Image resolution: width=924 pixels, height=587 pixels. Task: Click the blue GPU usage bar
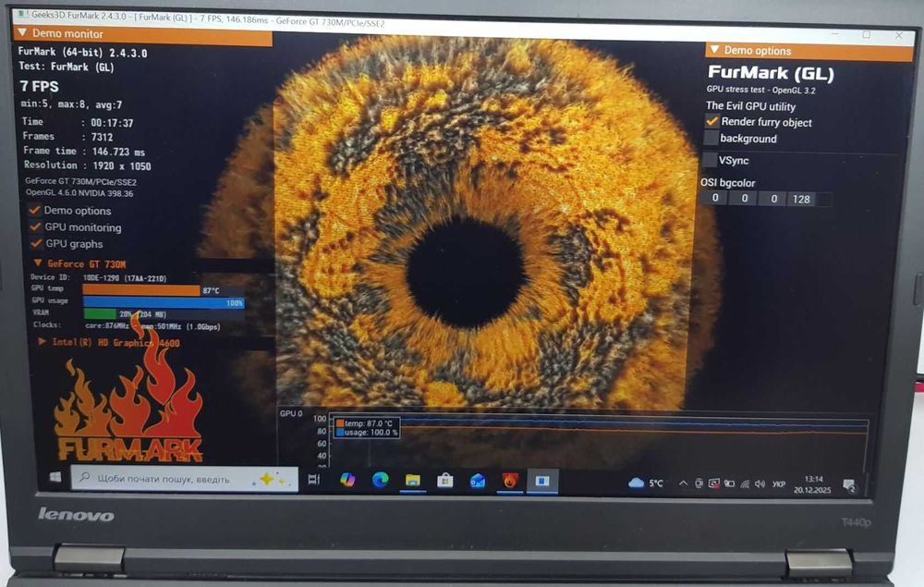click(x=164, y=302)
